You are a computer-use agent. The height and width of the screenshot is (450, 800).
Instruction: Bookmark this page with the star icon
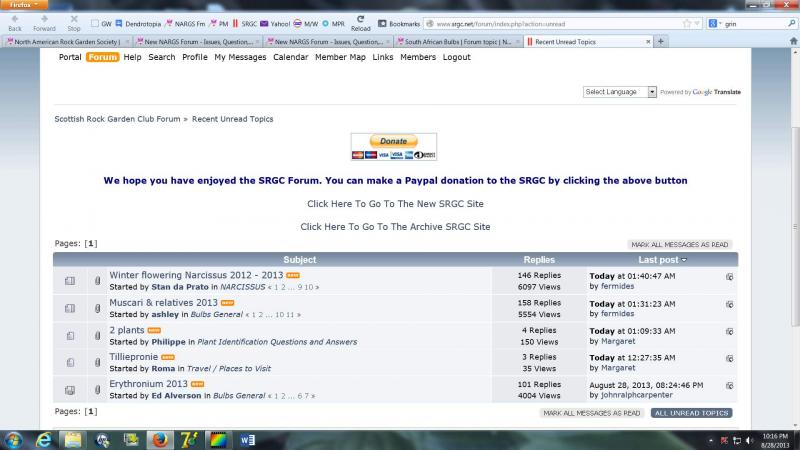click(689, 23)
